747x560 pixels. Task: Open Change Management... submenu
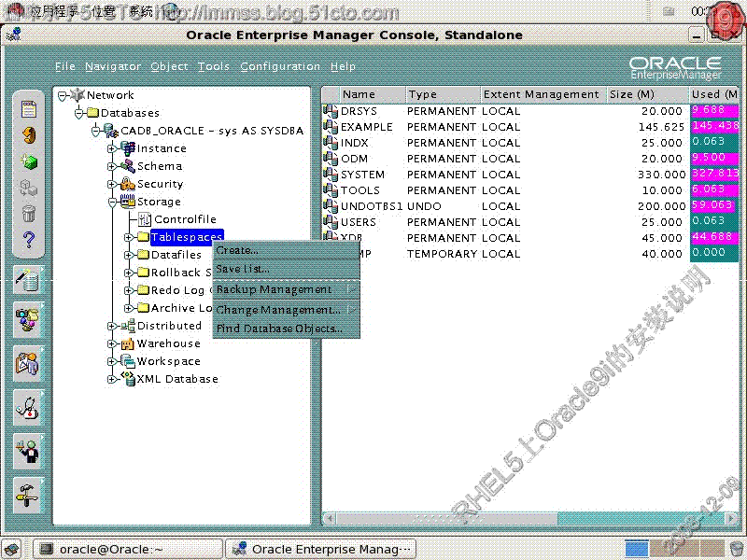click(286, 310)
